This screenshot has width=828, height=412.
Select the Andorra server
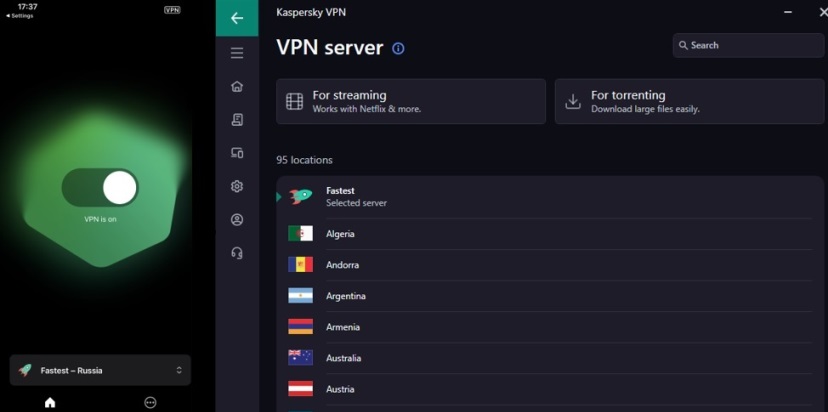pyautogui.click(x=550, y=265)
